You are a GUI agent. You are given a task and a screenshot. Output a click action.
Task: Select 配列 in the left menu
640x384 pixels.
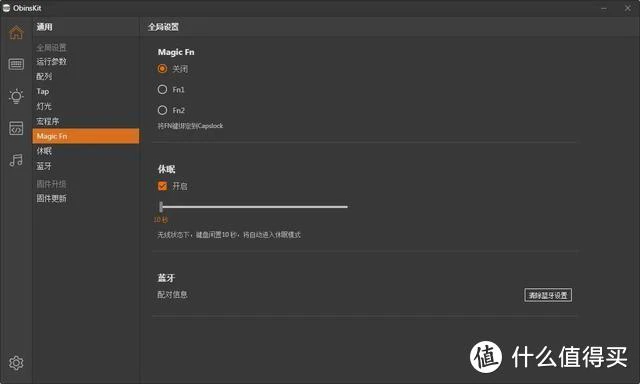point(44,76)
